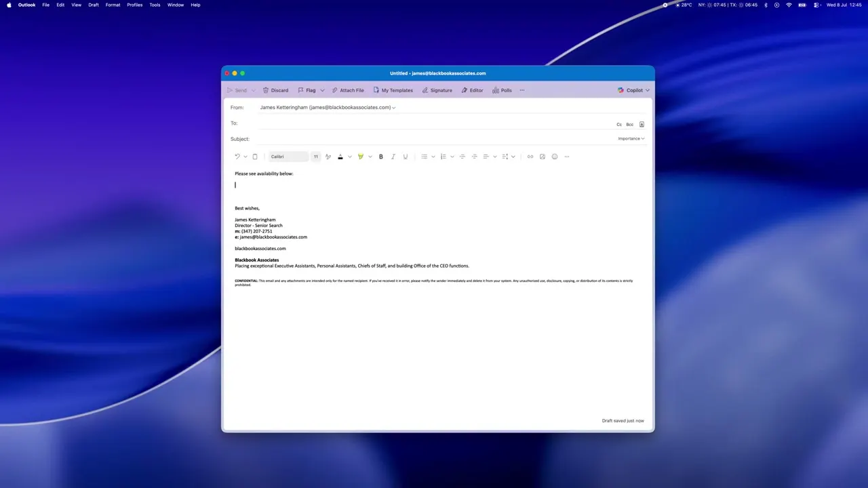Set message Importance dropdown
This screenshot has height=488, width=868.
click(x=631, y=138)
